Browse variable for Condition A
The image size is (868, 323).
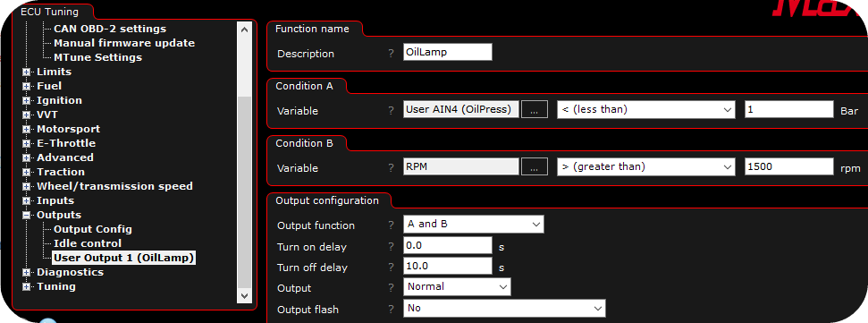click(x=535, y=110)
